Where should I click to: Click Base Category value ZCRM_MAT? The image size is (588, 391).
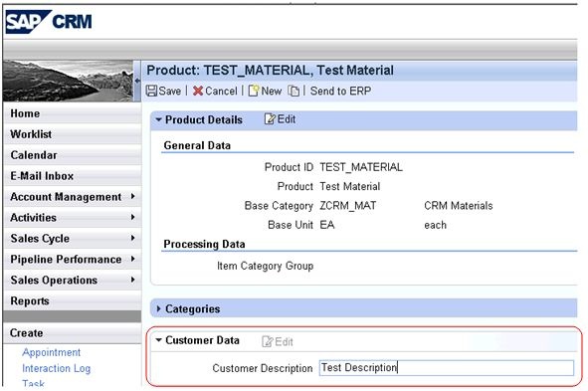(347, 205)
